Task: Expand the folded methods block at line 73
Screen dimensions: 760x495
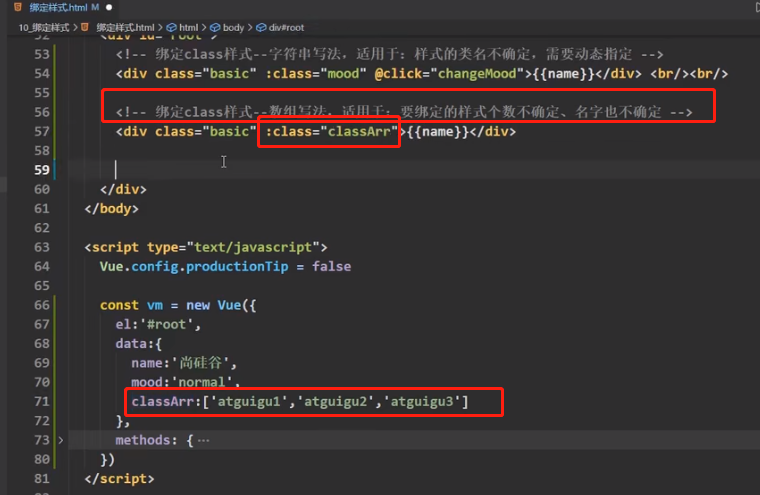Action: coord(61,440)
